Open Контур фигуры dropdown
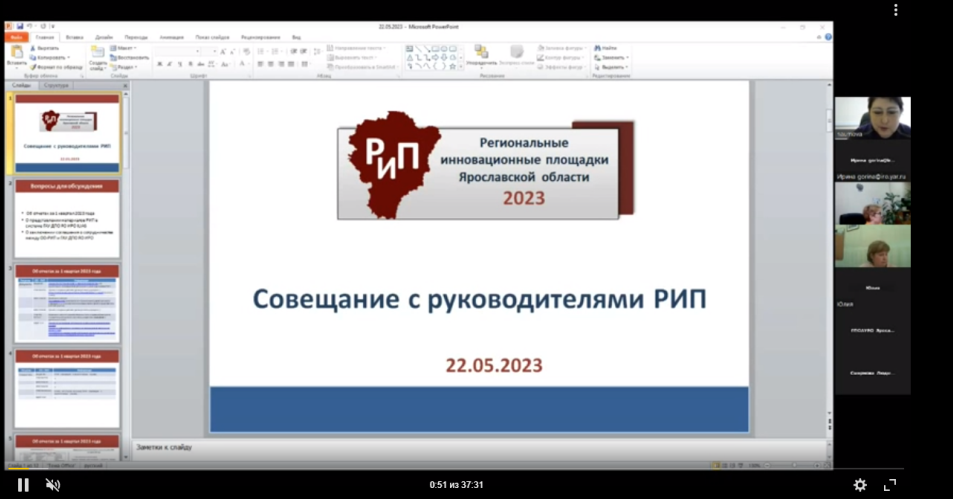This screenshot has height=499, width=953. coord(560,57)
